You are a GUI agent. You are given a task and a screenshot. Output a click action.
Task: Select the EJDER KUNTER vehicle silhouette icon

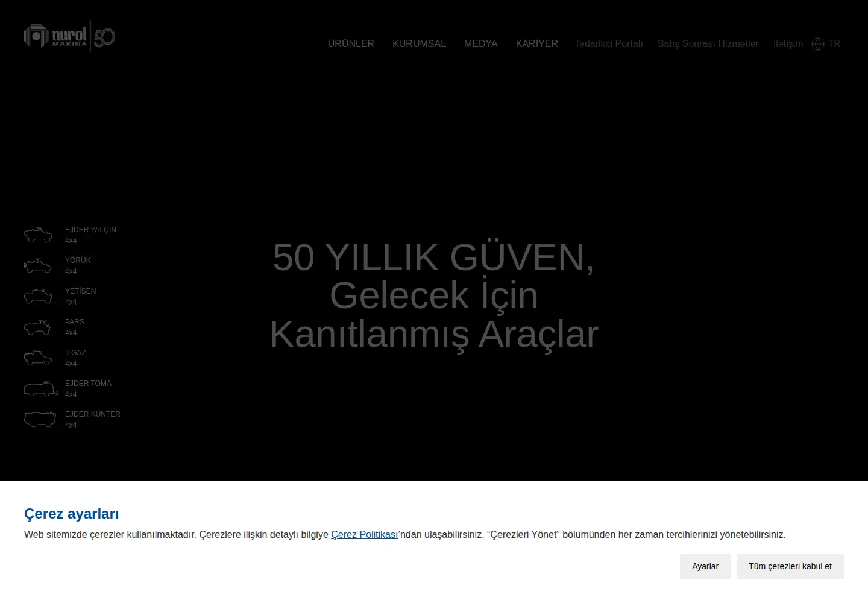click(x=40, y=419)
